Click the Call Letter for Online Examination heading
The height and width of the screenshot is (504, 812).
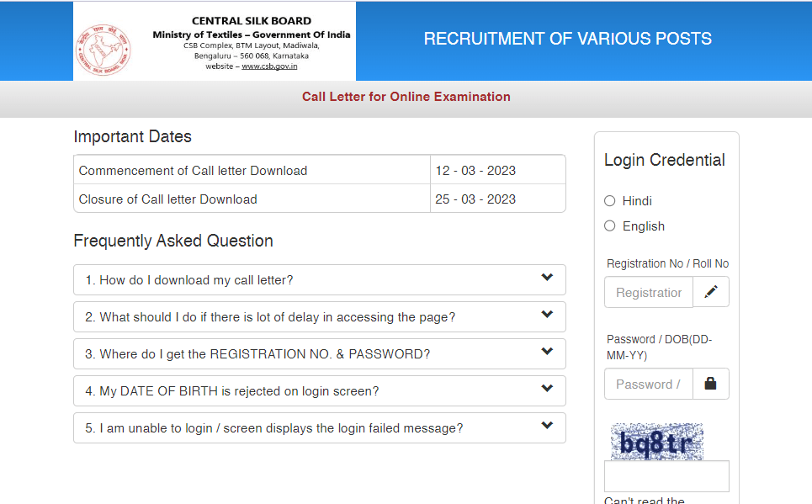coord(406,97)
